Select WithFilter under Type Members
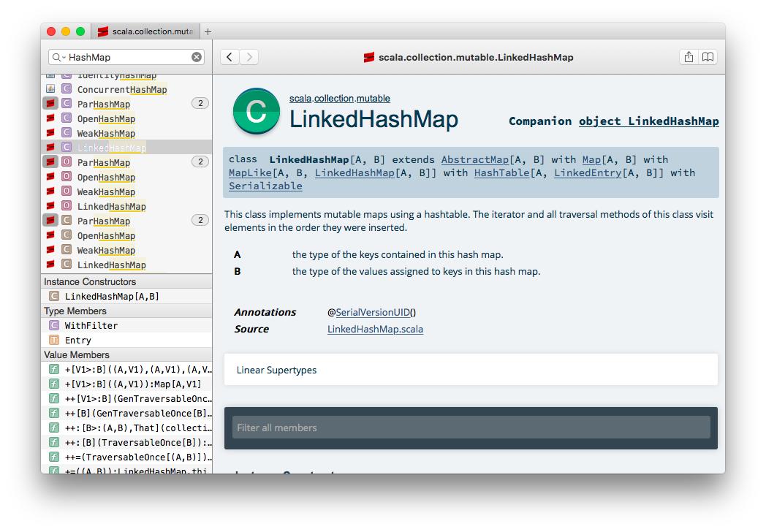This screenshot has height=532, width=766. click(x=91, y=325)
